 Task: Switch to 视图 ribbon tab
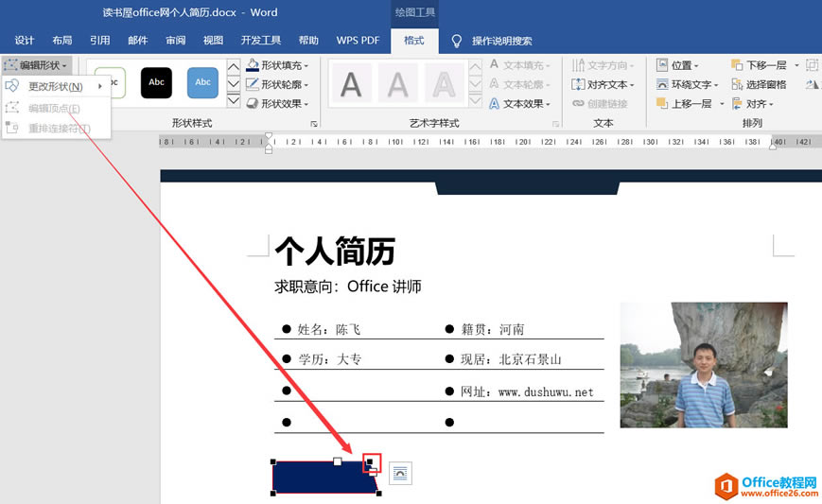pyautogui.click(x=213, y=41)
